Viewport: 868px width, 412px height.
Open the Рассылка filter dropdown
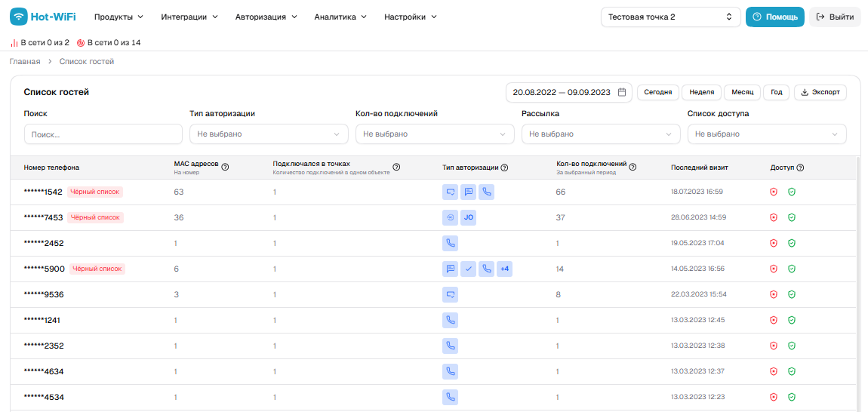point(601,134)
